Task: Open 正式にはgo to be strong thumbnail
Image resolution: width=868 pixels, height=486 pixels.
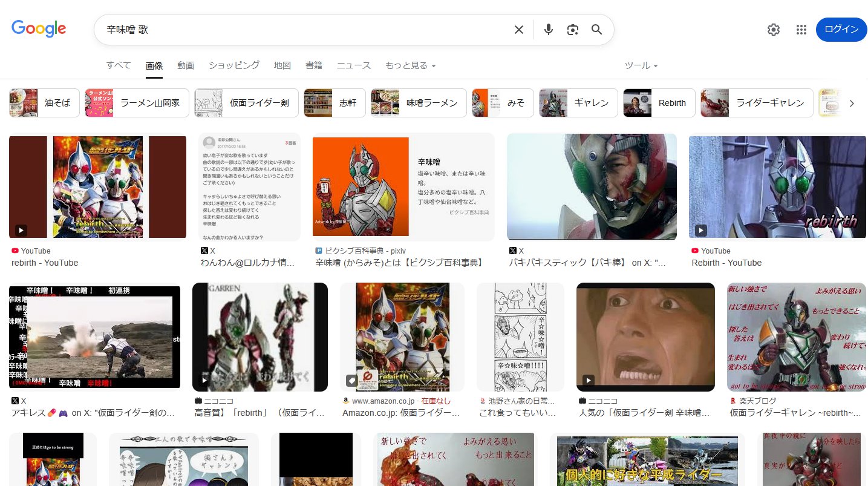Action: [53, 459]
